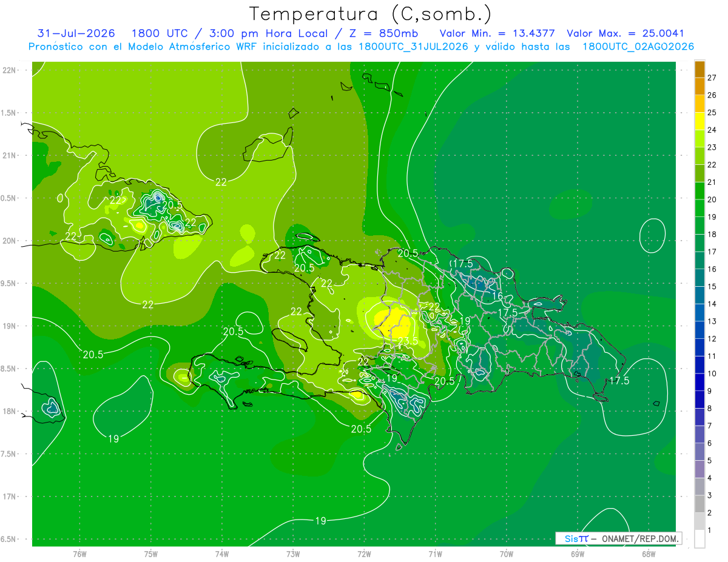Screen dimensions: 728x562
Task: Click the title 'Temperatura (C,somb.)'
Action: pyautogui.click(x=371, y=14)
